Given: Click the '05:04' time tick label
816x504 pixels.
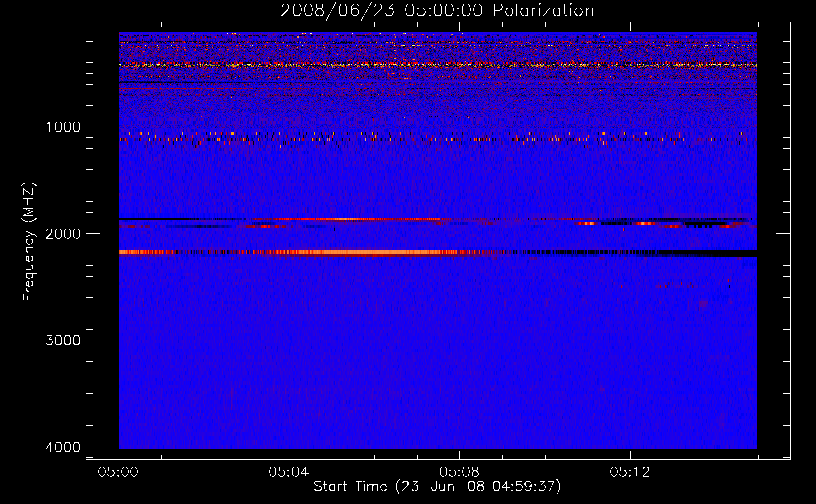Looking at the screenshot, I should click(288, 472).
